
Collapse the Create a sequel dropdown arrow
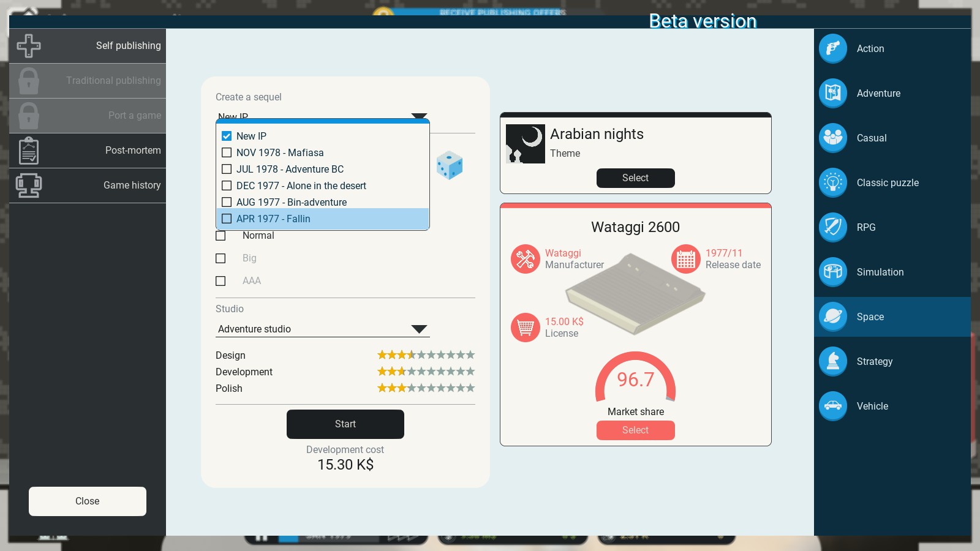pos(419,116)
